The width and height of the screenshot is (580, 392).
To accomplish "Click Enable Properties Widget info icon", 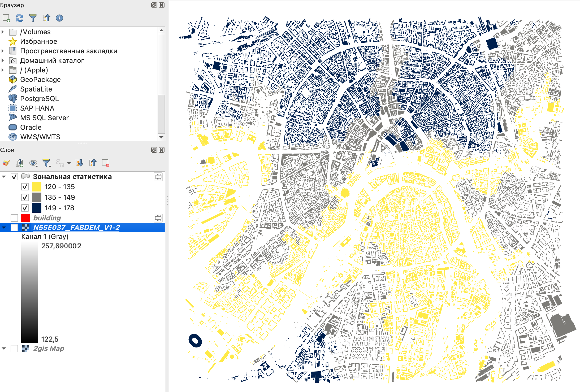I will 59,18.
